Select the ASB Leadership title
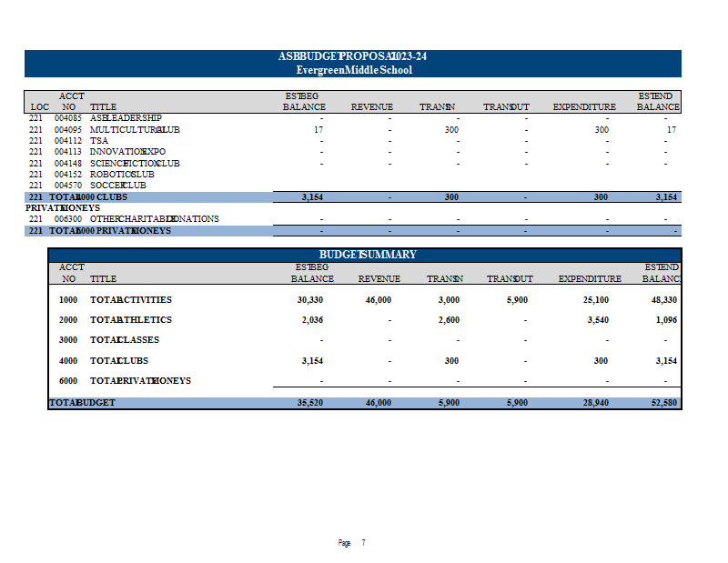The height and width of the screenshot is (563, 728). [x=126, y=118]
